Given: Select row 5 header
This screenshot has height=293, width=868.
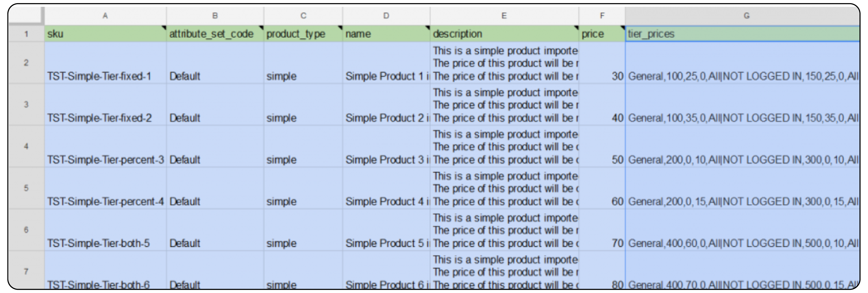Looking at the screenshot, I should [x=26, y=188].
